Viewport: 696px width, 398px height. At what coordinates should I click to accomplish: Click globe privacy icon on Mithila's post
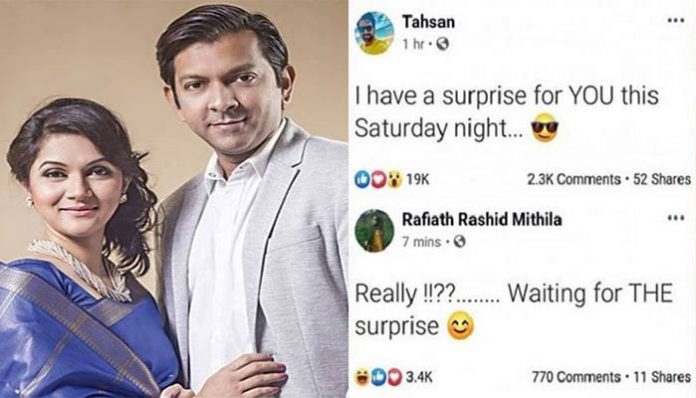(459, 242)
